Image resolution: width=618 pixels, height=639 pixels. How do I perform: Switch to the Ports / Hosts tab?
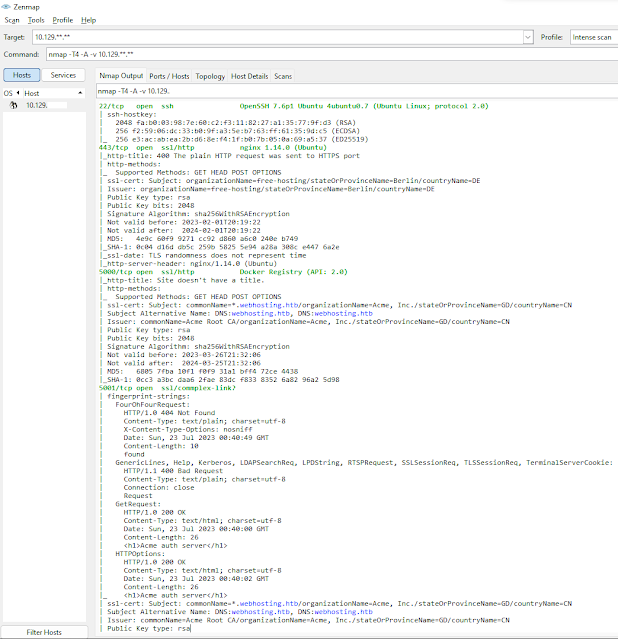tap(169, 76)
